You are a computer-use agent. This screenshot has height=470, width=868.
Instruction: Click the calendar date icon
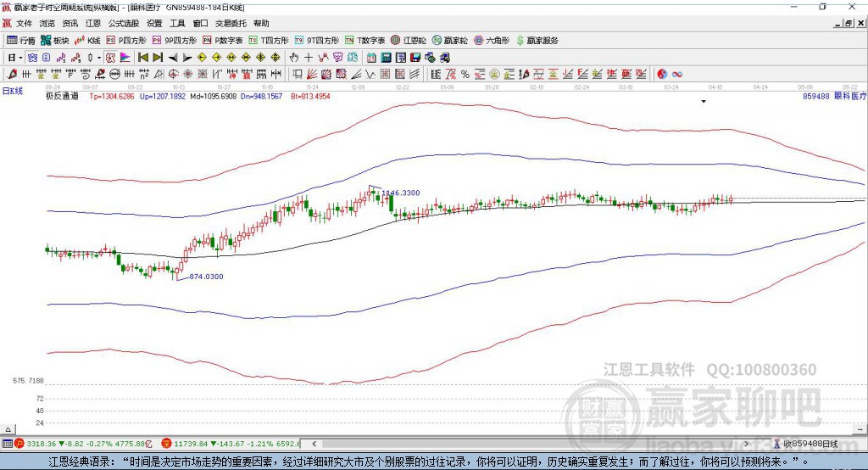371,58
